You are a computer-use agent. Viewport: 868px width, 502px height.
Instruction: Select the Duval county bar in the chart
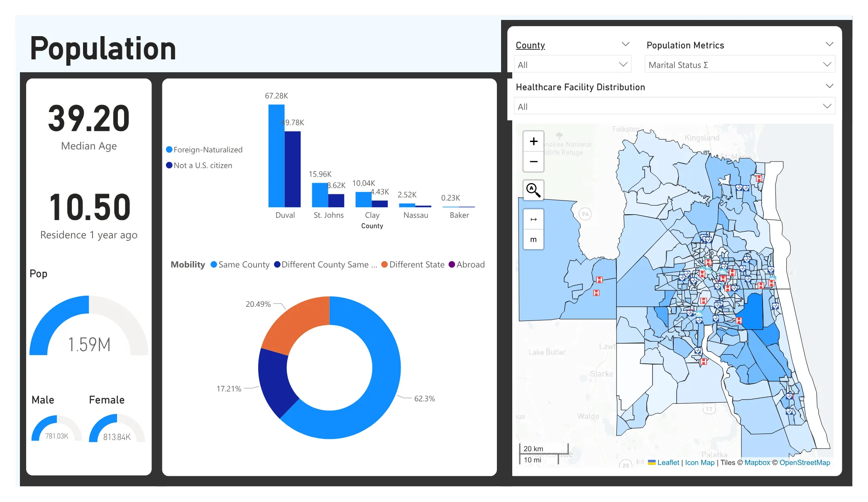[276, 158]
